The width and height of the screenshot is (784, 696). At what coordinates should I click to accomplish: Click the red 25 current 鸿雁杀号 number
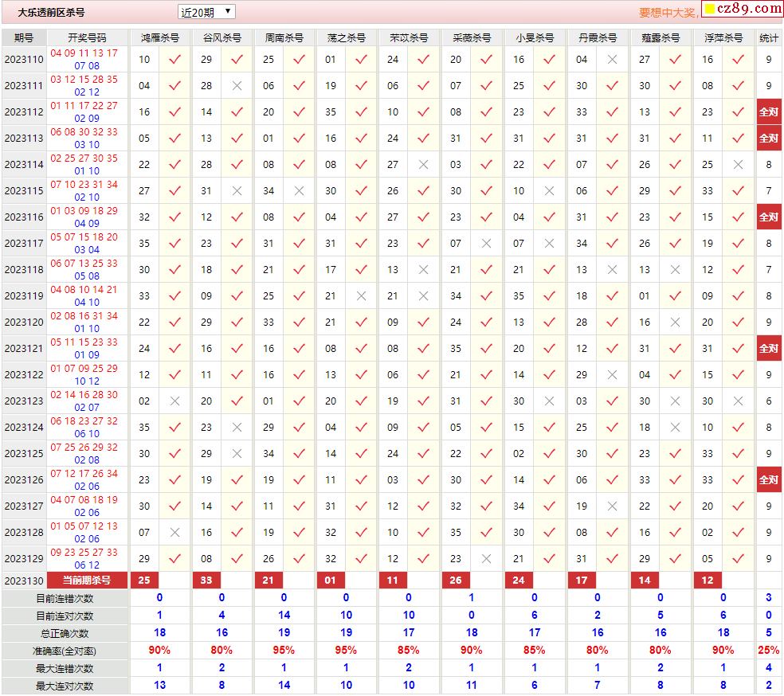[x=144, y=581]
